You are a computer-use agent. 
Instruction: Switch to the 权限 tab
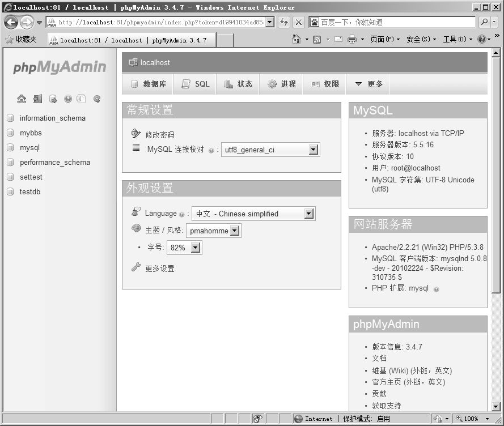tap(324, 84)
